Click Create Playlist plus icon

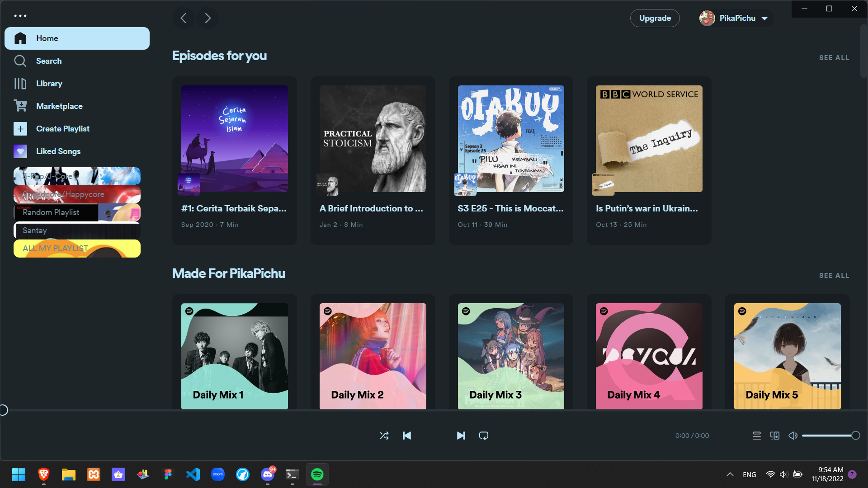click(20, 129)
